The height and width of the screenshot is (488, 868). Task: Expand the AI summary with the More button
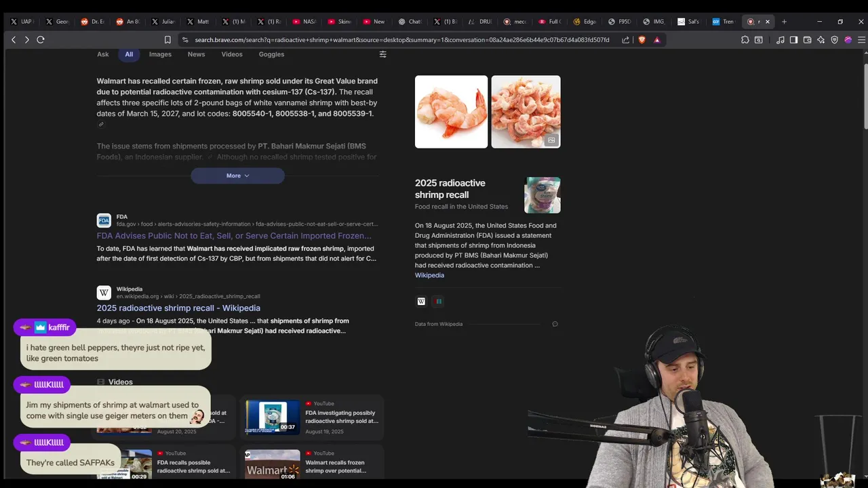pos(237,176)
